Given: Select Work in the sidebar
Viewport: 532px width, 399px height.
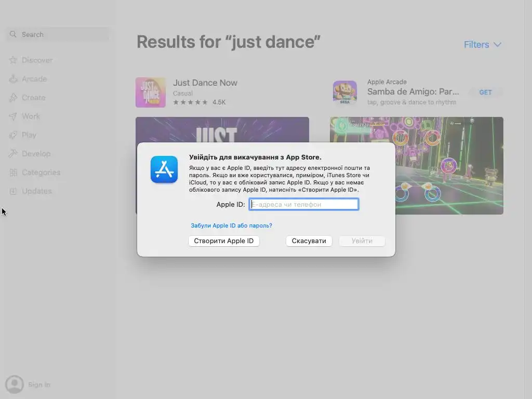Looking at the screenshot, I should pos(31,116).
